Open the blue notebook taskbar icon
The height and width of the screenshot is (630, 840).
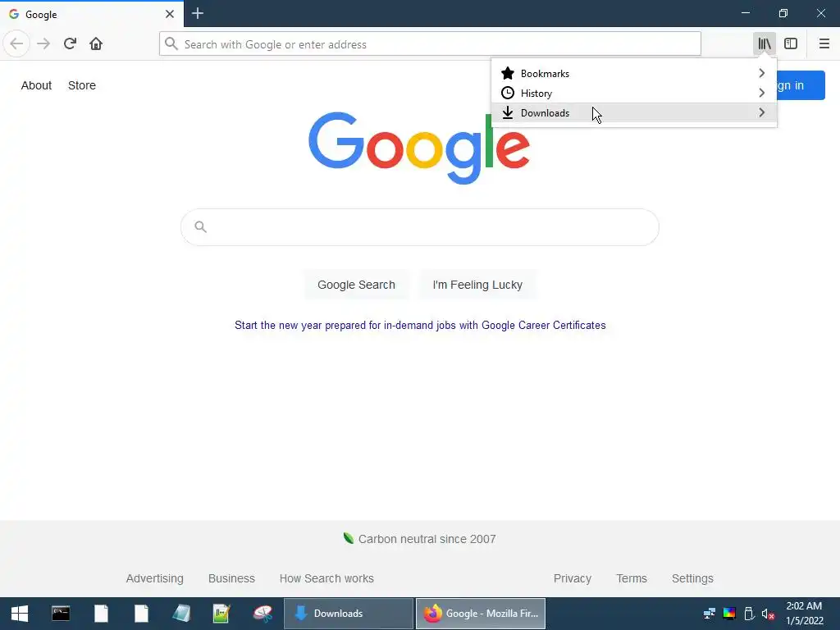point(181,614)
